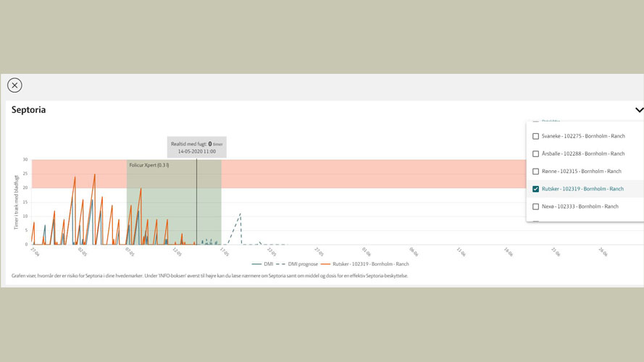Close the Septoria panel with the X icon

coord(14,85)
